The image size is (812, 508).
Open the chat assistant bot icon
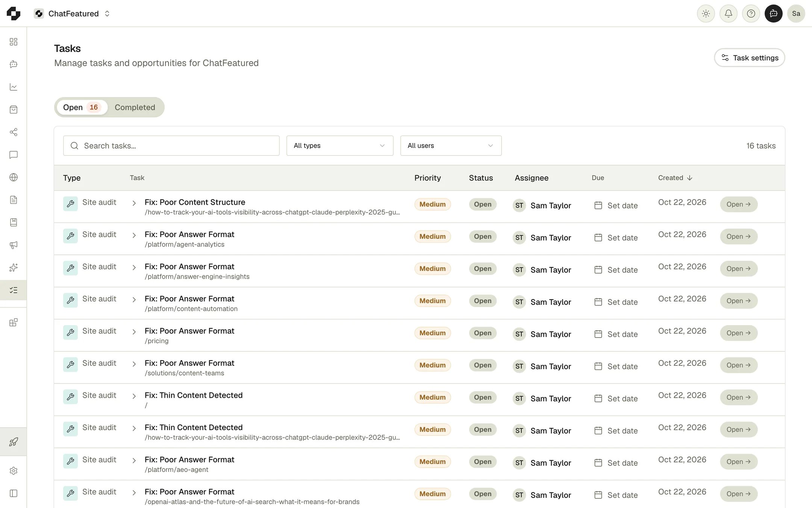click(x=773, y=14)
